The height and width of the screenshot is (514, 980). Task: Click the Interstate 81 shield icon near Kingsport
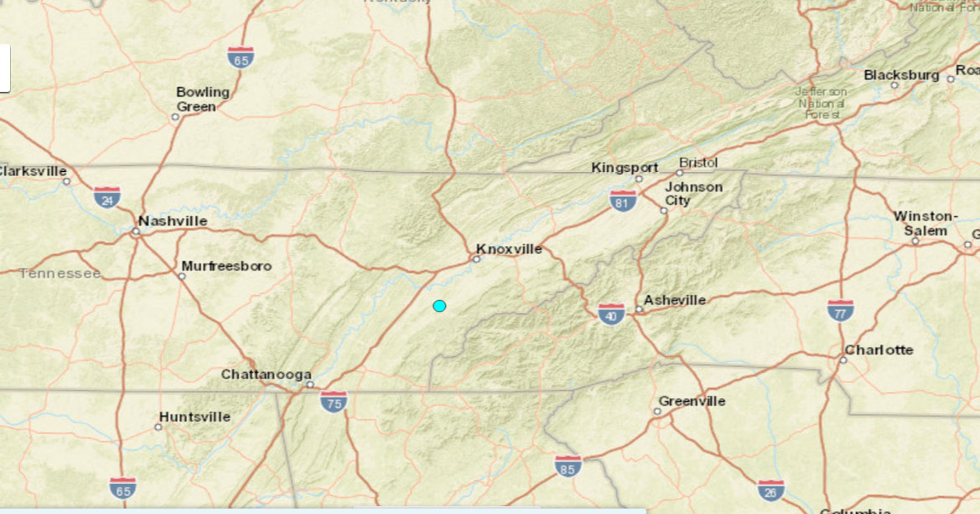pos(617,201)
